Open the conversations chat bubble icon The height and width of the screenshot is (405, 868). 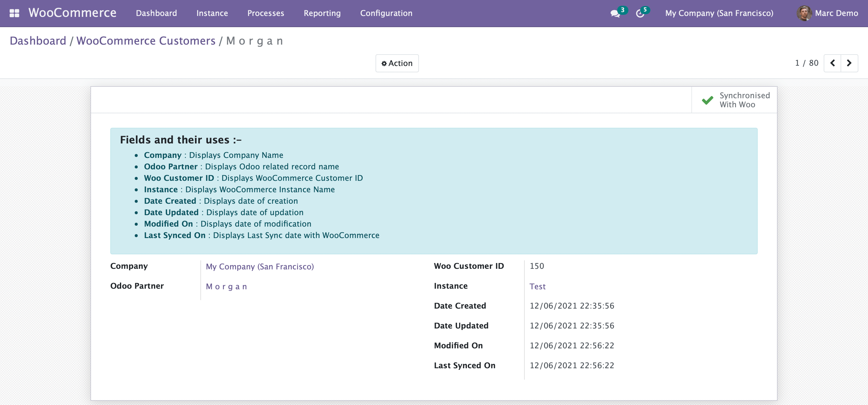click(x=615, y=14)
